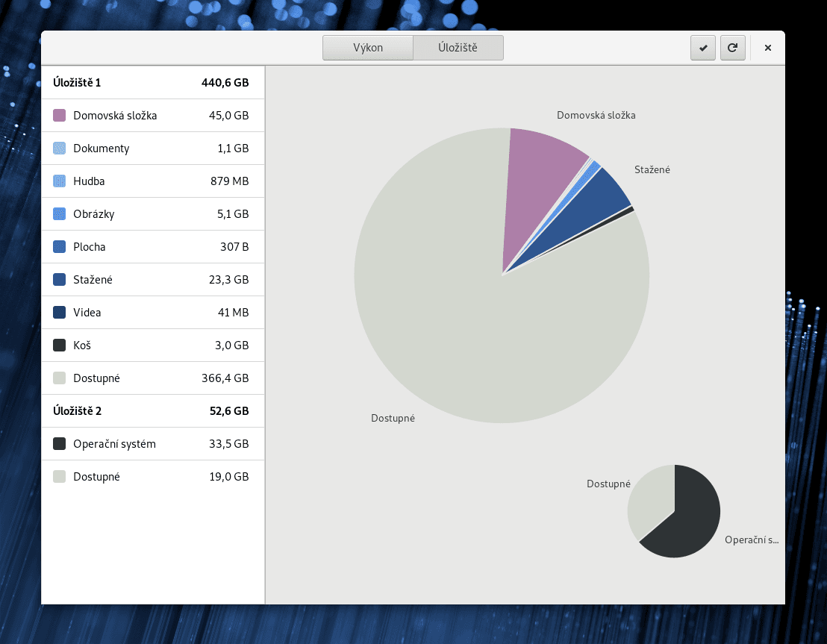The width and height of the screenshot is (827, 644).
Task: Click the light gray icon next to Dostupné under Úložiště 1
Action: pyautogui.click(x=60, y=378)
